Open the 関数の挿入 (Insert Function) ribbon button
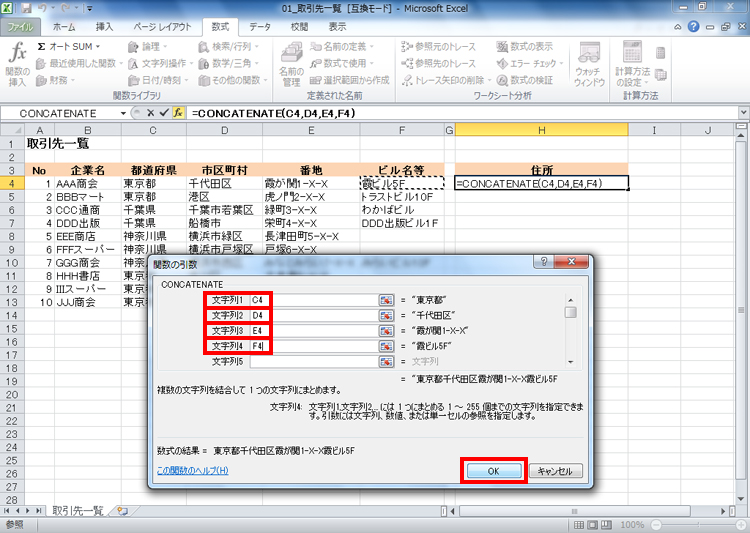The height and width of the screenshot is (533, 750). (18, 64)
